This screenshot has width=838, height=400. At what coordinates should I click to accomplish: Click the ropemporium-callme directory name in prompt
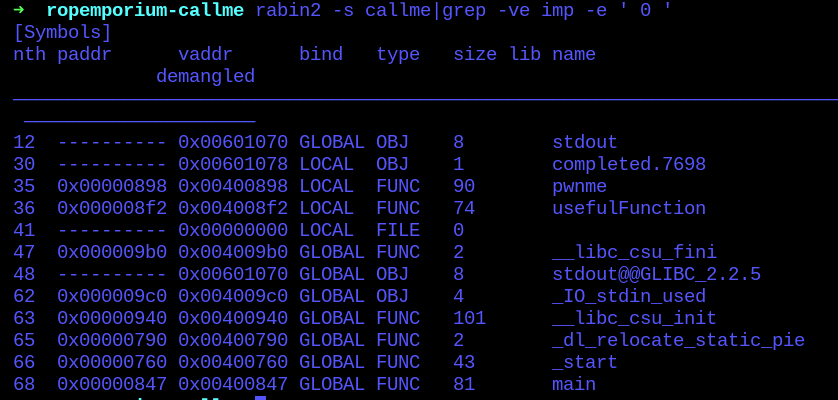(145, 10)
